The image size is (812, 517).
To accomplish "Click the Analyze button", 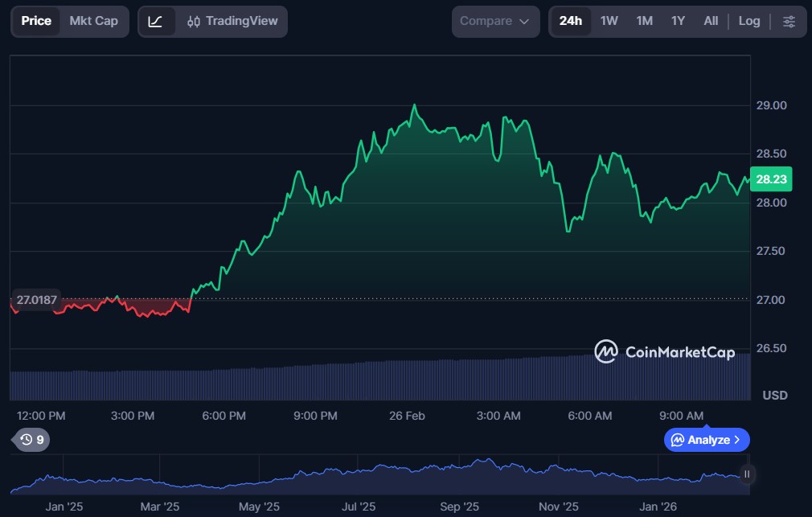I will pyautogui.click(x=706, y=440).
